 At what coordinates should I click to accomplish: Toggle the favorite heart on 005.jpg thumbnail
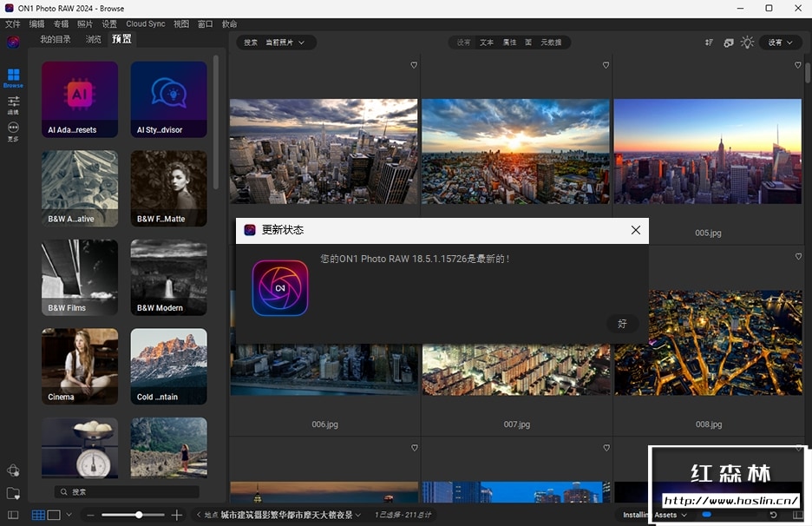pyautogui.click(x=798, y=65)
